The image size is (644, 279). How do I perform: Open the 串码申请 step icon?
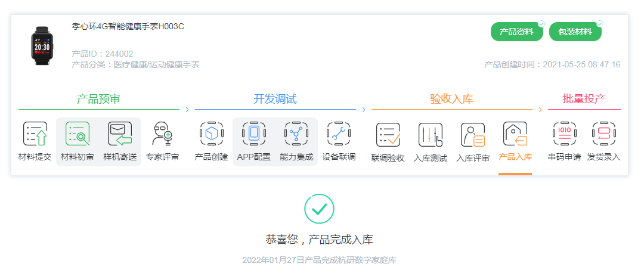point(564,134)
